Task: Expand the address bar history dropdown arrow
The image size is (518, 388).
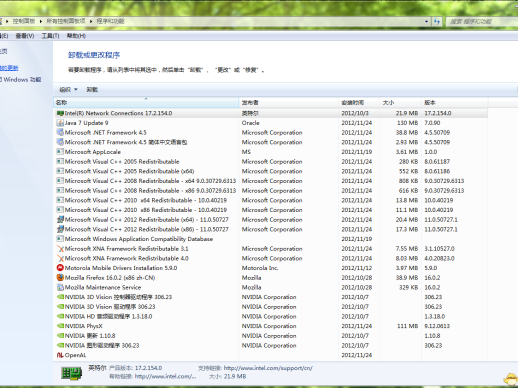Action: [x=427, y=22]
